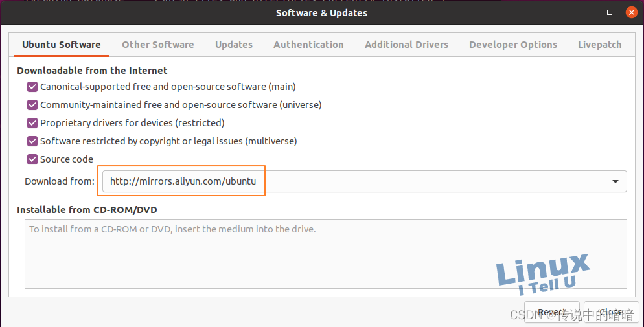
Task: Click the 'Downloadable from the Internet' heading
Action: (92, 71)
